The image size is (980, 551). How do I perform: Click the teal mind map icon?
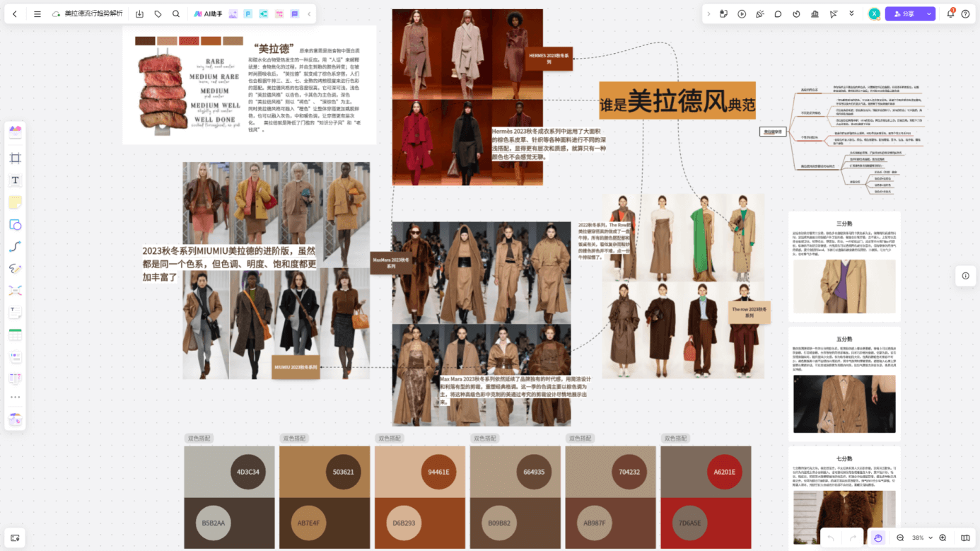[x=264, y=14]
